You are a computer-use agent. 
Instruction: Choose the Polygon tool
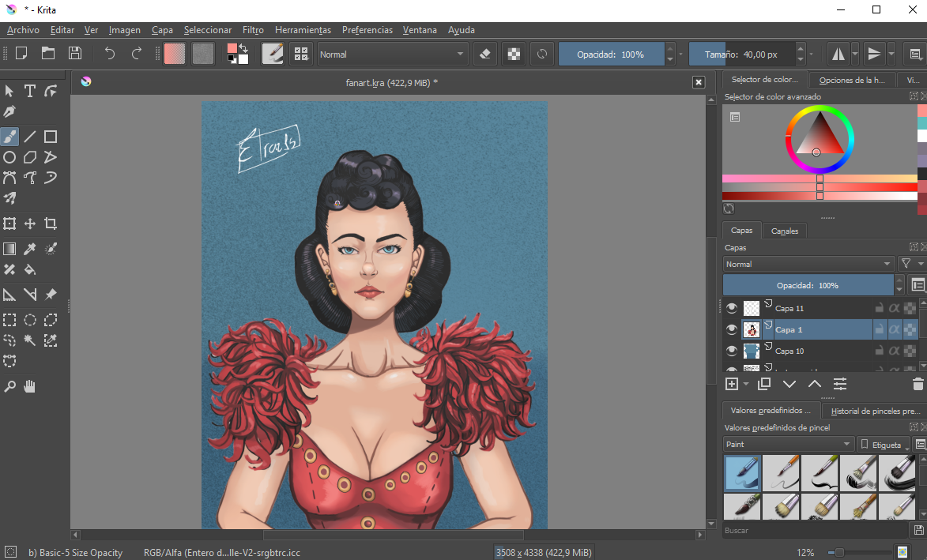[29, 157]
